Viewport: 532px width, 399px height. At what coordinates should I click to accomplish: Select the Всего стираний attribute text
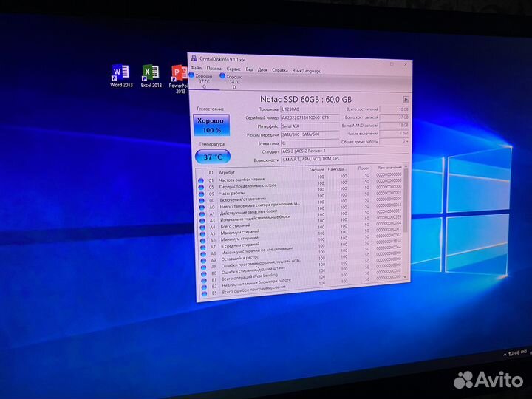236,226
